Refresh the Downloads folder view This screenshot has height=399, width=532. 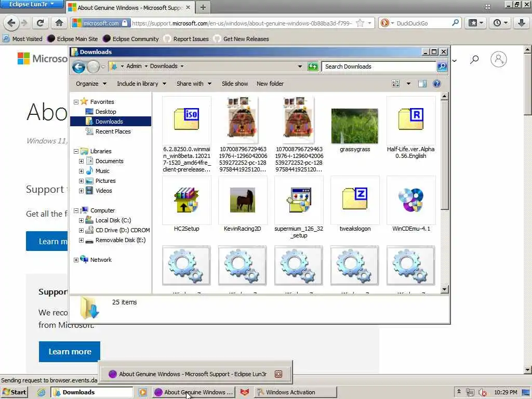point(313,66)
